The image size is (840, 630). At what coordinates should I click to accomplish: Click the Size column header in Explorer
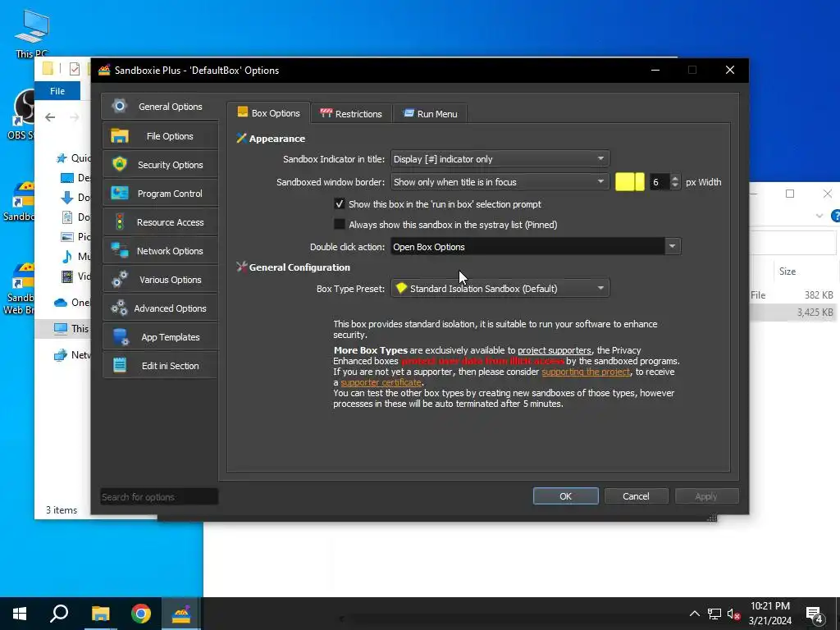point(787,272)
